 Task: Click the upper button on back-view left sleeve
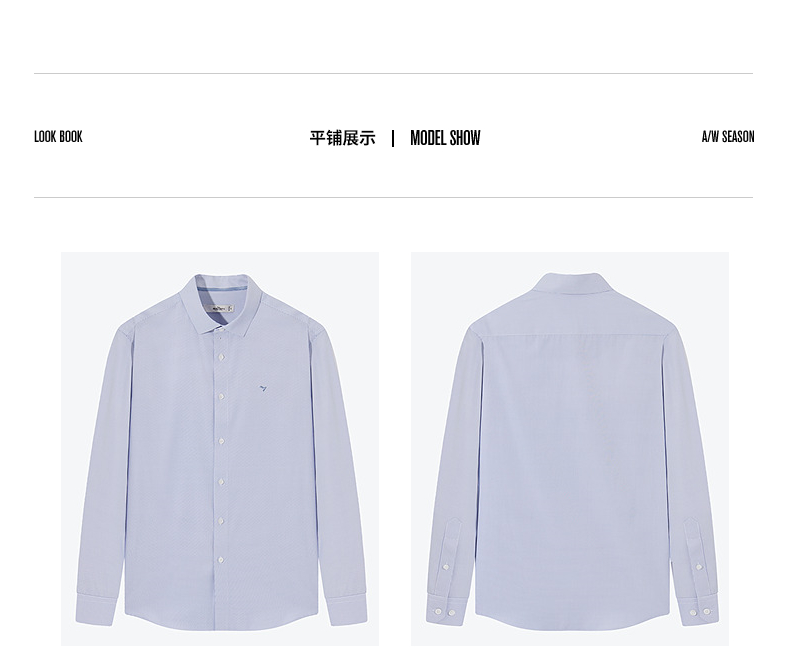tap(446, 567)
